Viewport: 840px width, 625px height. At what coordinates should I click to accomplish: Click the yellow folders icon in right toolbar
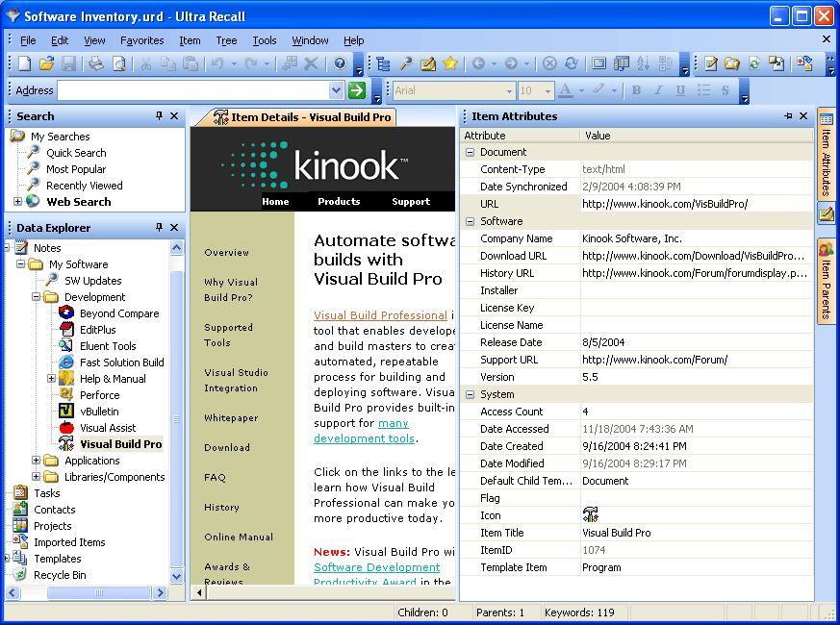click(x=732, y=63)
